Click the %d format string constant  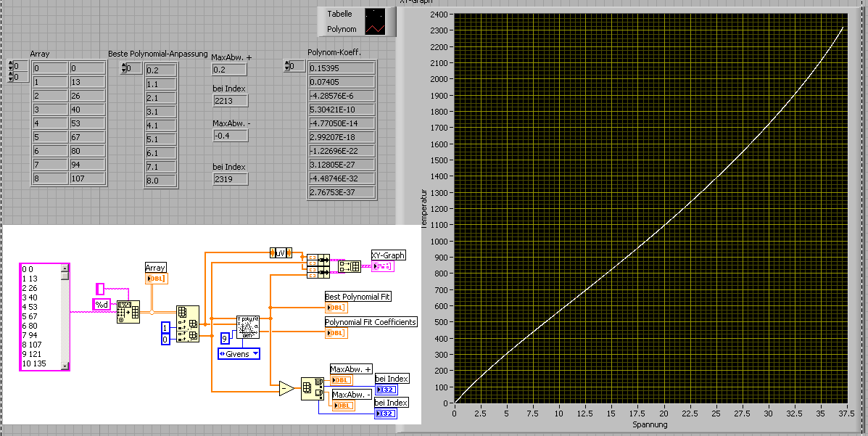tap(102, 304)
